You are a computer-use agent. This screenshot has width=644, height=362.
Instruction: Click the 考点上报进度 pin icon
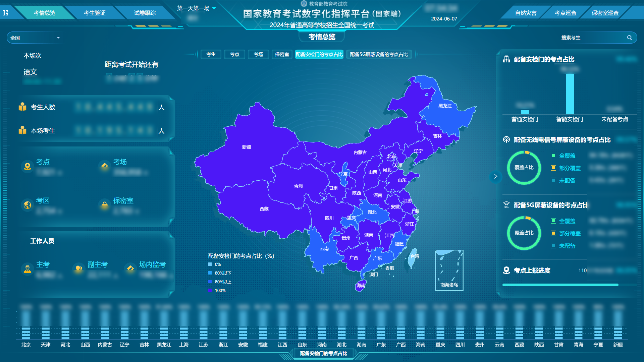tap(506, 270)
